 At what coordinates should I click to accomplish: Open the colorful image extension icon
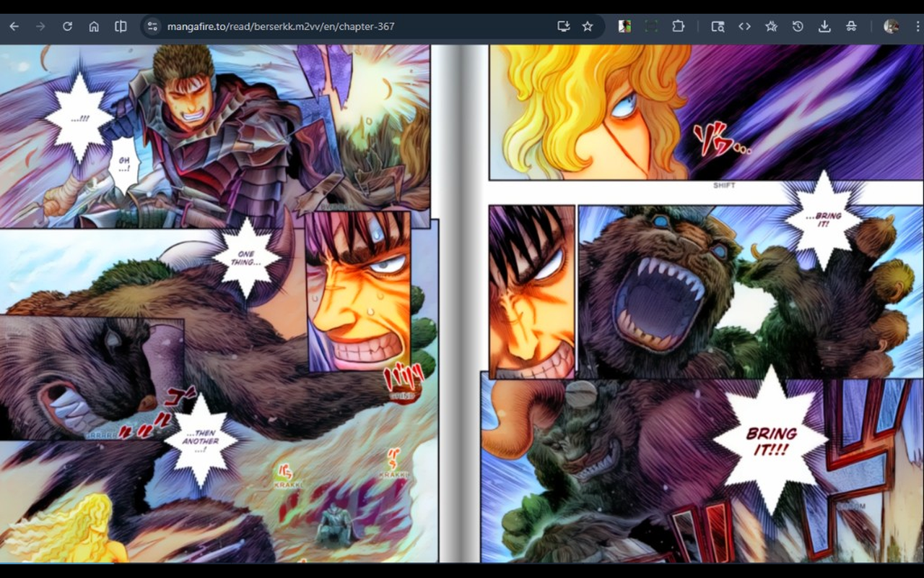click(625, 26)
